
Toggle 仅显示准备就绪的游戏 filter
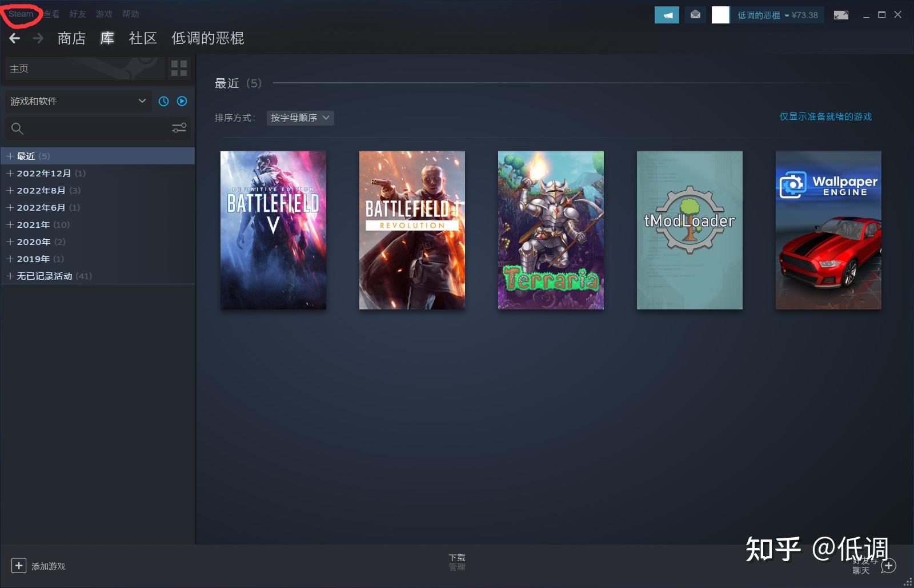coord(824,116)
